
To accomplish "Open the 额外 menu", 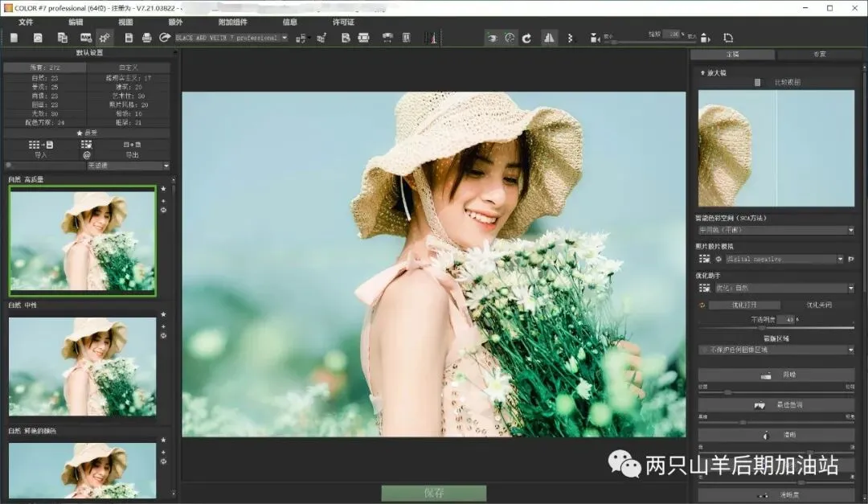I will tap(175, 23).
